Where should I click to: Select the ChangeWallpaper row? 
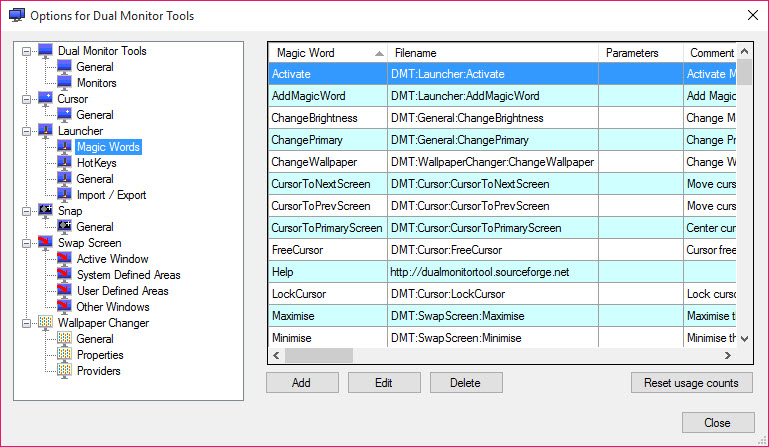tap(502, 162)
